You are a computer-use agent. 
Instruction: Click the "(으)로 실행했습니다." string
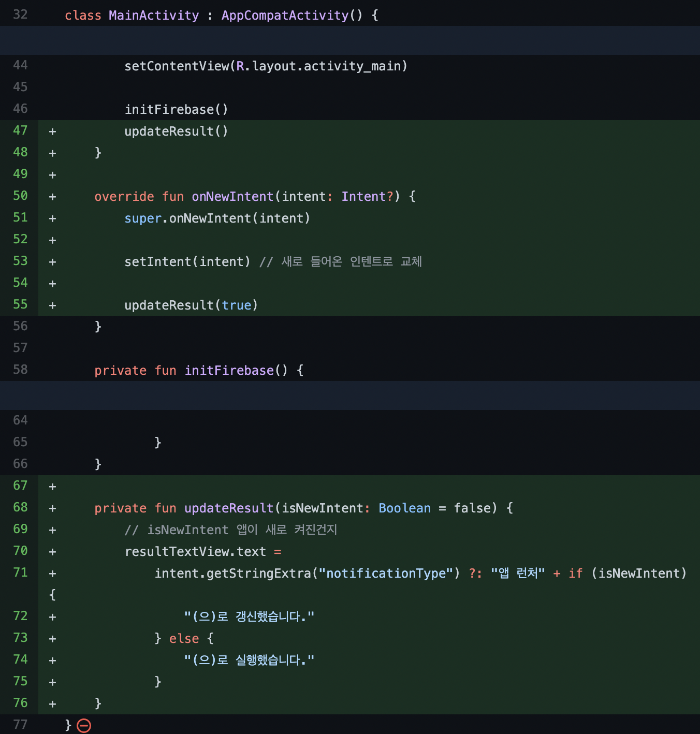[250, 660]
